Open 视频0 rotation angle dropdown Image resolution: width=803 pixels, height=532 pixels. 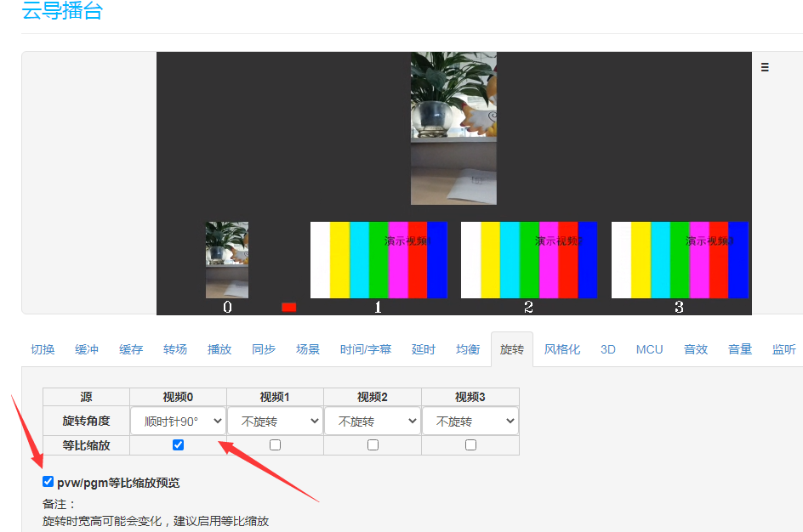pos(179,421)
